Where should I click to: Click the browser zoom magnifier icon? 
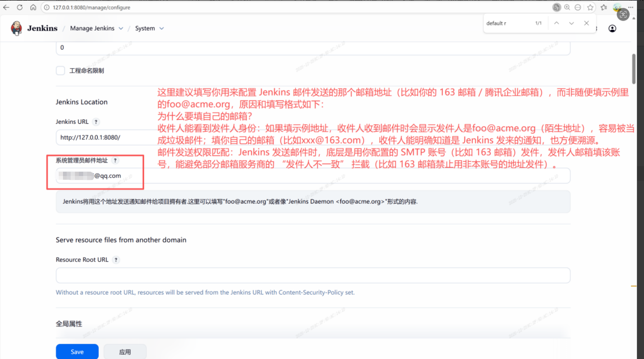pos(567,7)
